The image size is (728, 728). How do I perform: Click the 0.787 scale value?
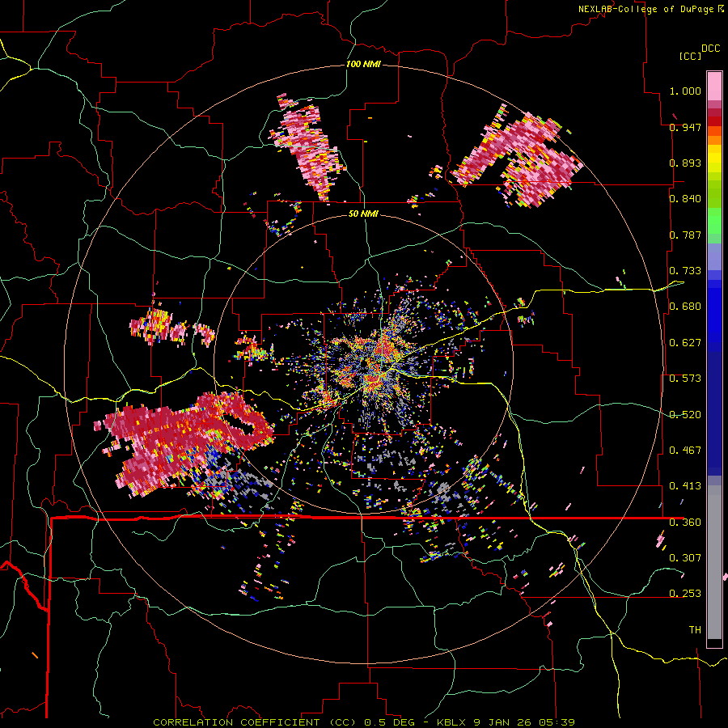[x=685, y=235]
